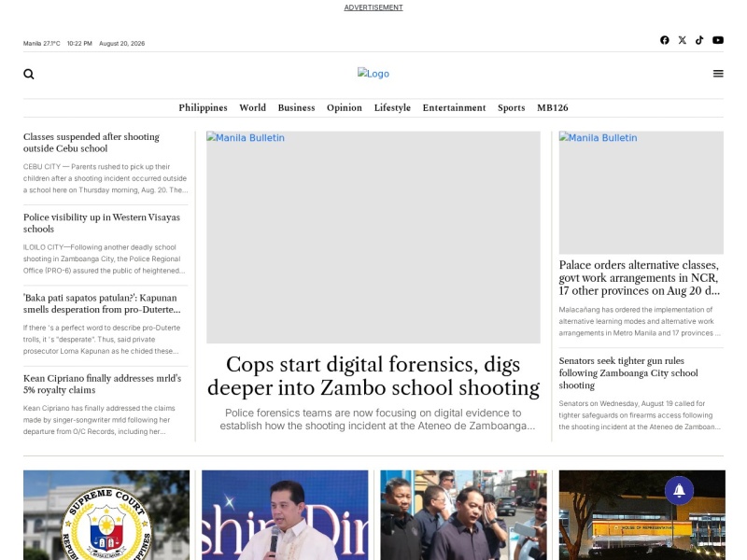Viewport: 747px width, 560px height.
Task: Open the hamburger menu icon
Action: click(718, 74)
